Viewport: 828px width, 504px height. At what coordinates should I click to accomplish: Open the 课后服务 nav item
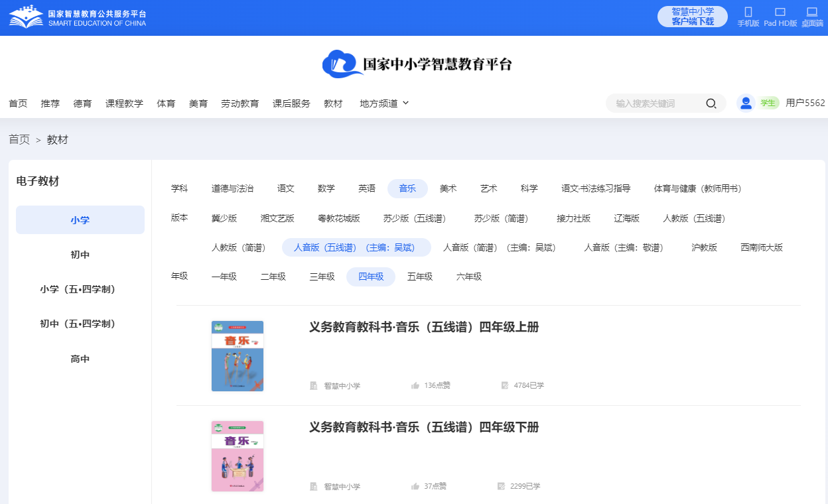point(291,103)
